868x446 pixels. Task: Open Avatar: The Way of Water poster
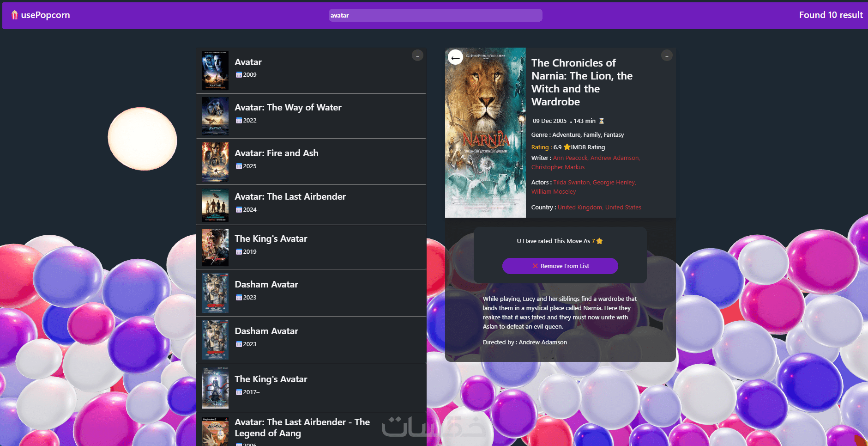(x=215, y=116)
